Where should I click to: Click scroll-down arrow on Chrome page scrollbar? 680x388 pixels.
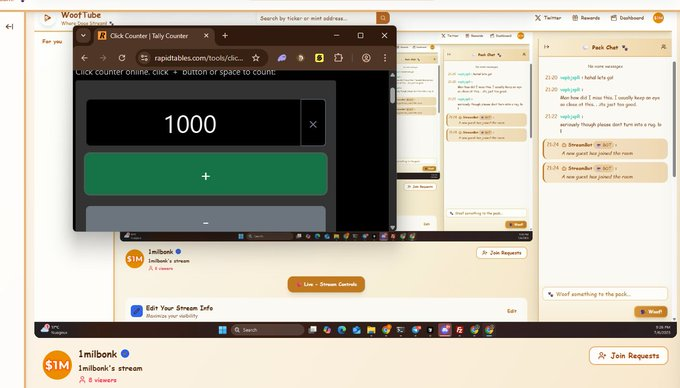(x=392, y=227)
